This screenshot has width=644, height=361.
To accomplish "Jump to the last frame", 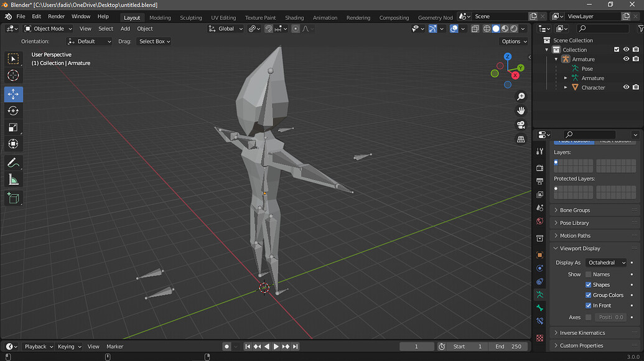I will click(x=296, y=347).
